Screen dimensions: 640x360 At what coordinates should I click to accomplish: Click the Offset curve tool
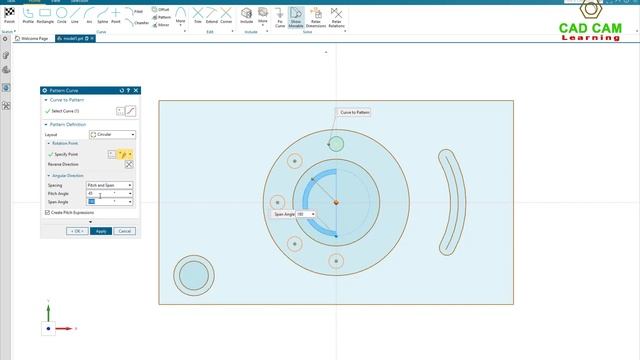coord(160,9)
